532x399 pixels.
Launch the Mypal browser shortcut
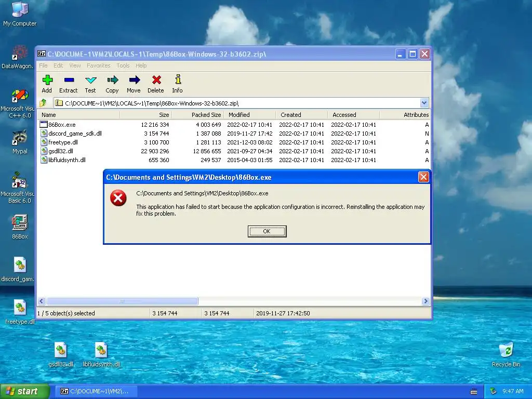click(20, 142)
